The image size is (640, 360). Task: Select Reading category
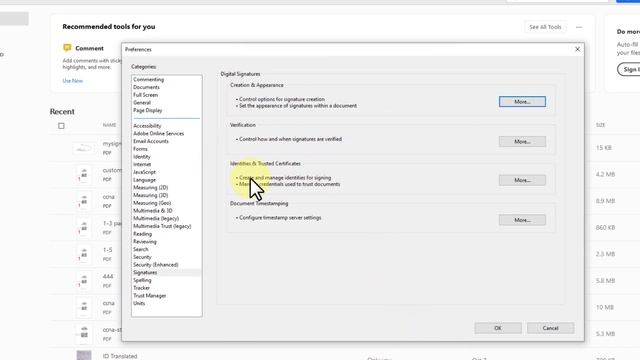click(x=142, y=234)
